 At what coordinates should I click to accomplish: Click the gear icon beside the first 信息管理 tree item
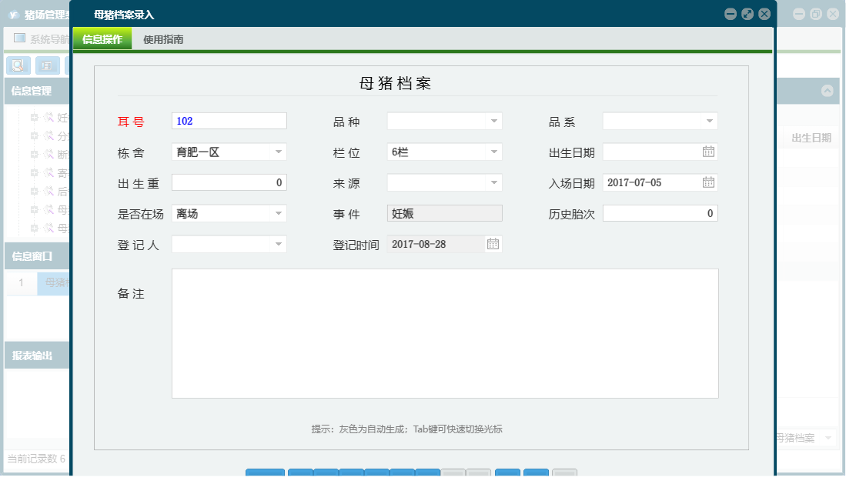click(48, 118)
